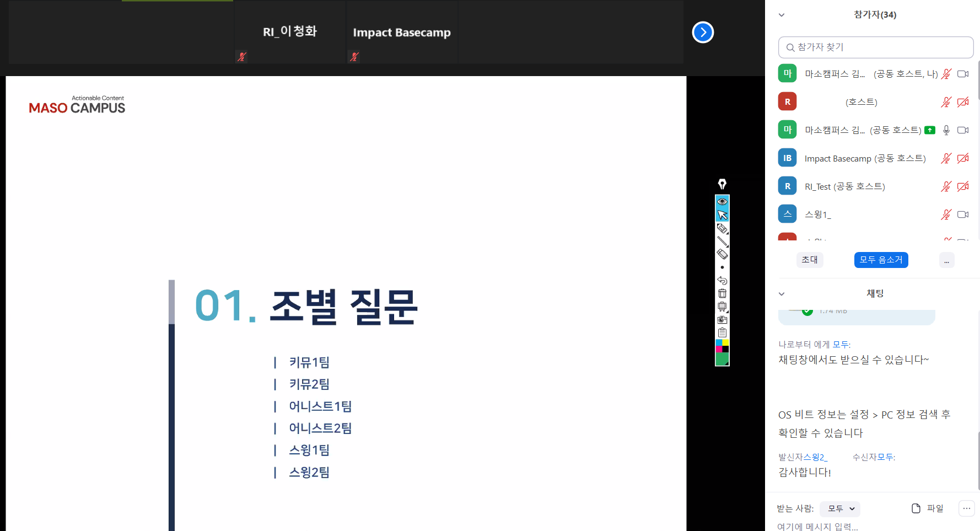The image size is (980, 531).
Task: Collapse the 채팅 chat panel
Action: pos(781,294)
